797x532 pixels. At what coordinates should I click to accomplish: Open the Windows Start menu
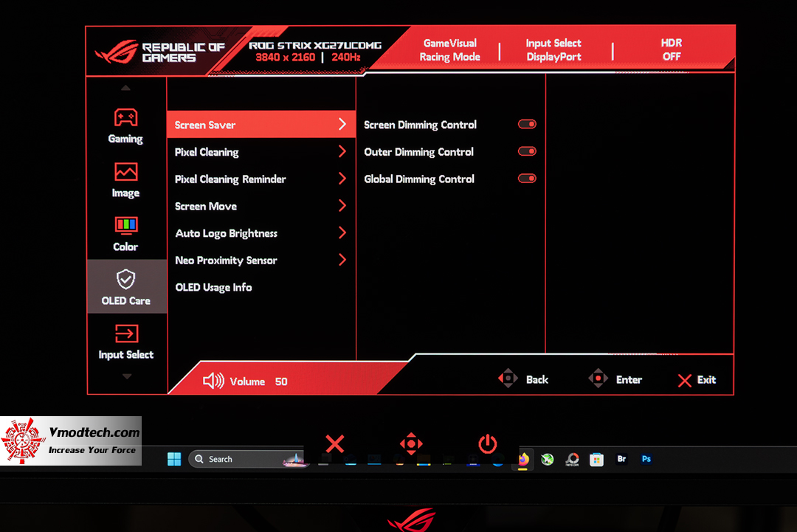click(174, 460)
